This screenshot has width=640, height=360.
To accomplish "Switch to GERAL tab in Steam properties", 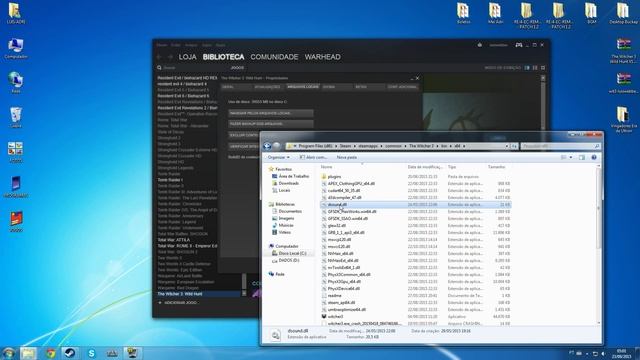I will 236,87.
